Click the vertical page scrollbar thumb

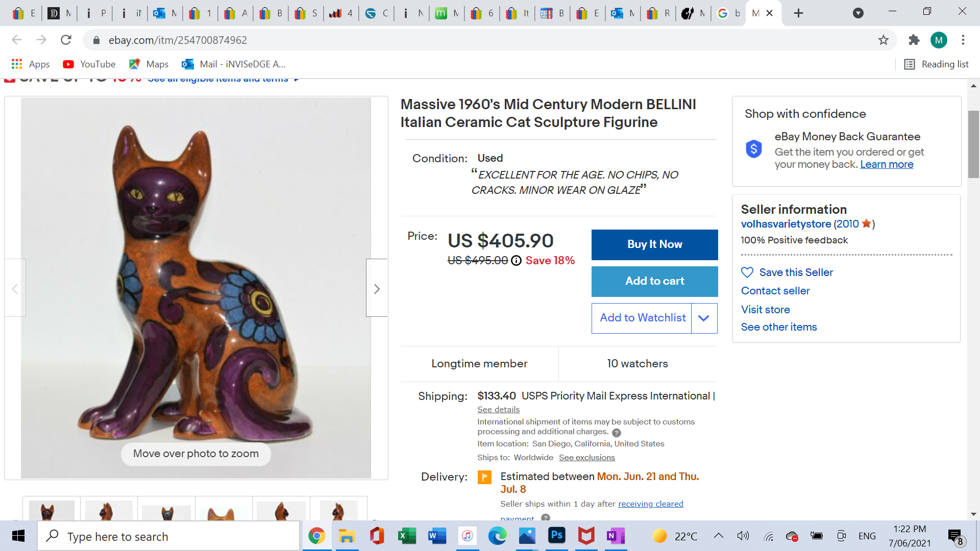973,144
